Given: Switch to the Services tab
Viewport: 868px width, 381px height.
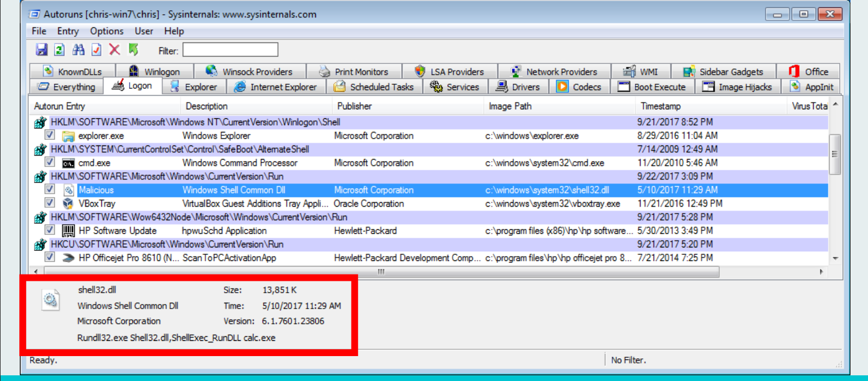Looking at the screenshot, I should click(454, 87).
